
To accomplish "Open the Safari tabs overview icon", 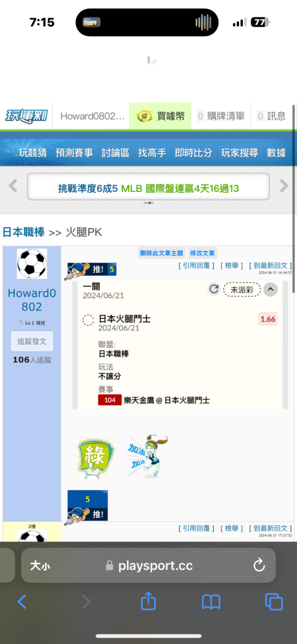I will [274, 602].
